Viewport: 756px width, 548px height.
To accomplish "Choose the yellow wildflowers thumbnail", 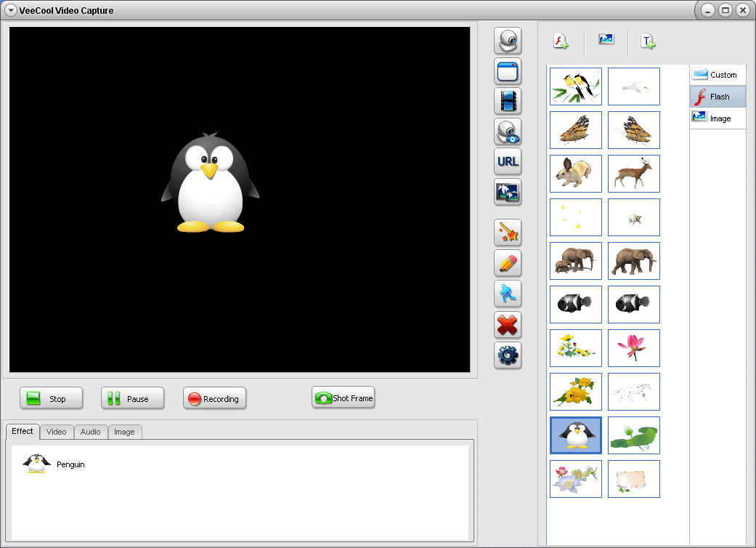I will 576,348.
